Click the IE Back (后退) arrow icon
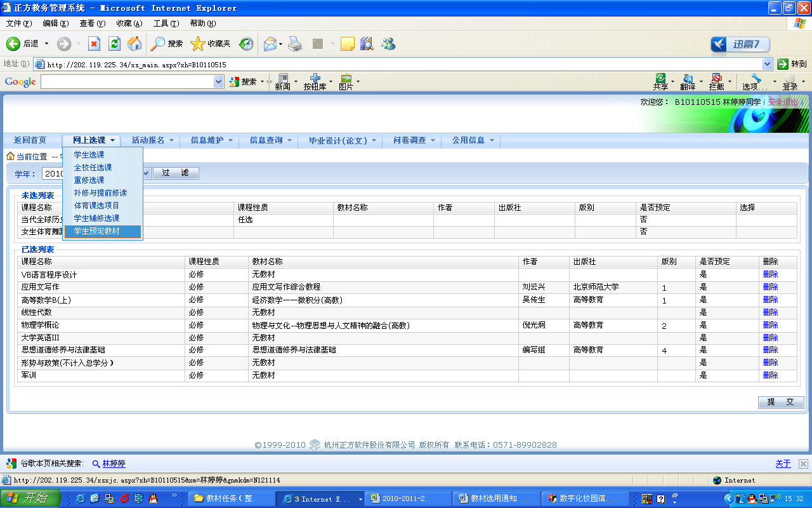Image resolution: width=812 pixels, height=508 pixels. point(14,44)
